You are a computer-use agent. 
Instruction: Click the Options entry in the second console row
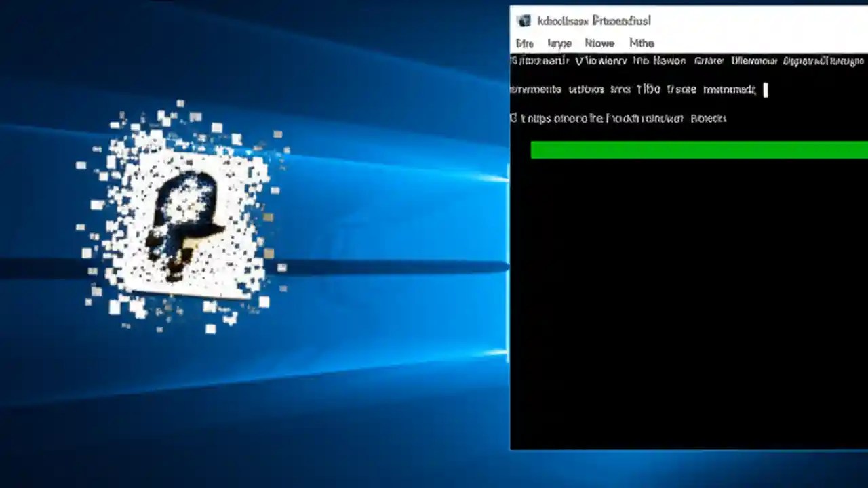point(586,89)
